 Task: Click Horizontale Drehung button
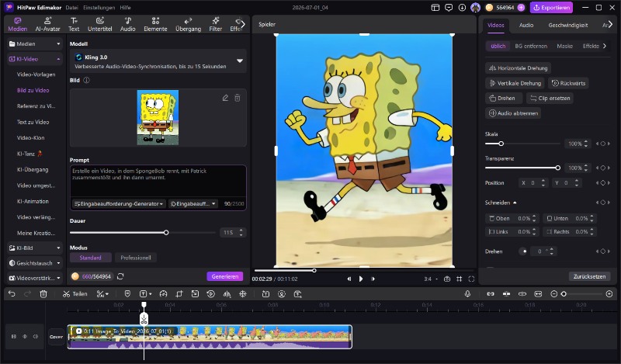coord(518,68)
